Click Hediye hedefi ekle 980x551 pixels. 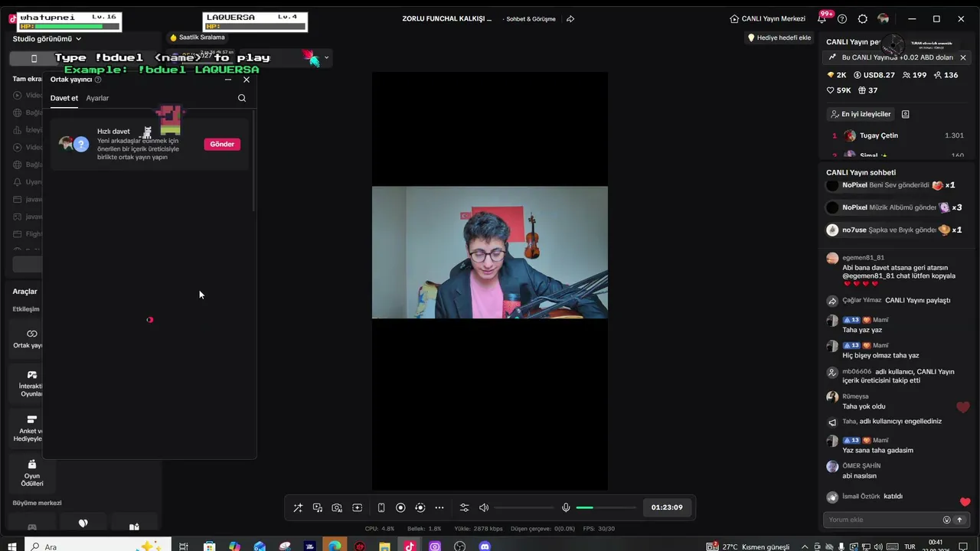click(x=779, y=37)
